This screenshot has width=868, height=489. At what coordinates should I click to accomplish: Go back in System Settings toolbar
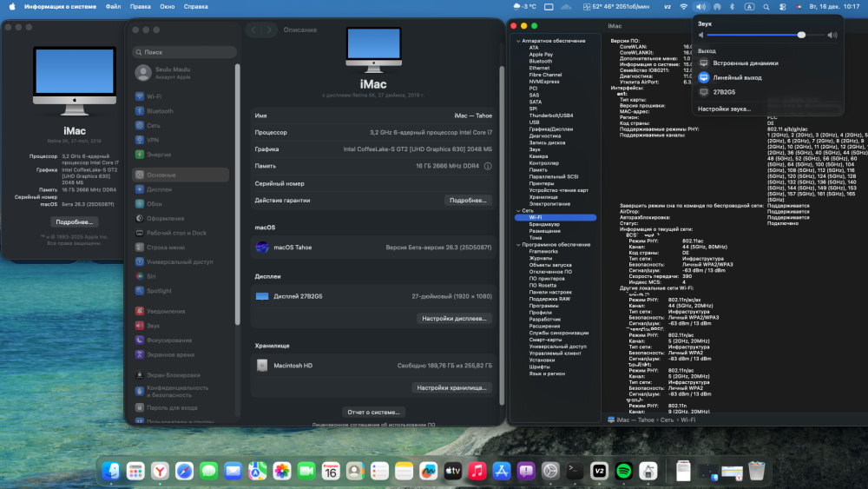(x=253, y=30)
